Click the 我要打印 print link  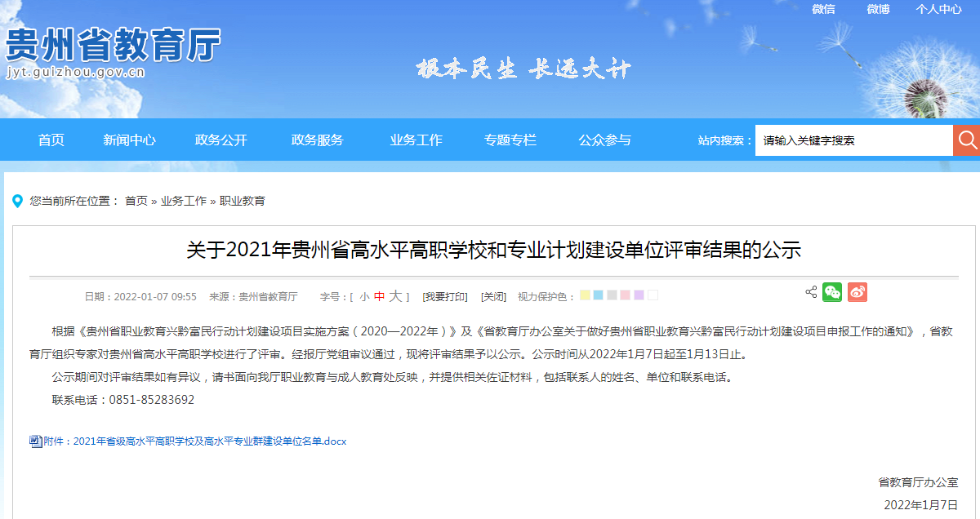click(446, 295)
